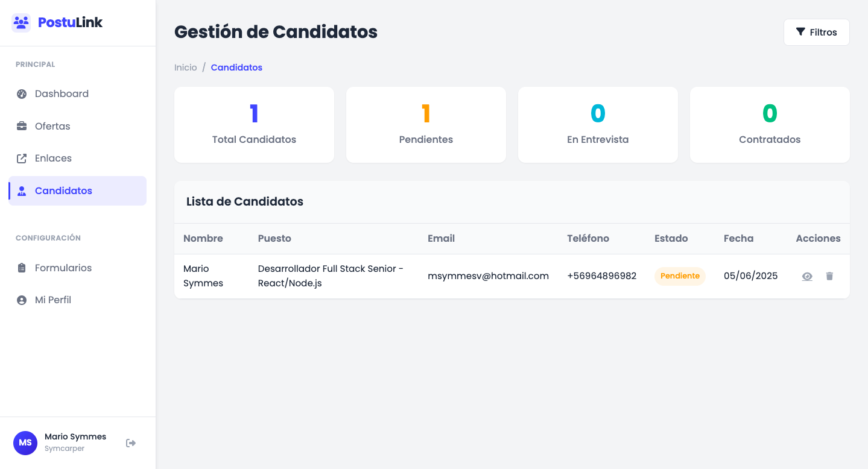
Task: Click the Enlaces external-link icon
Action: pyautogui.click(x=22, y=158)
